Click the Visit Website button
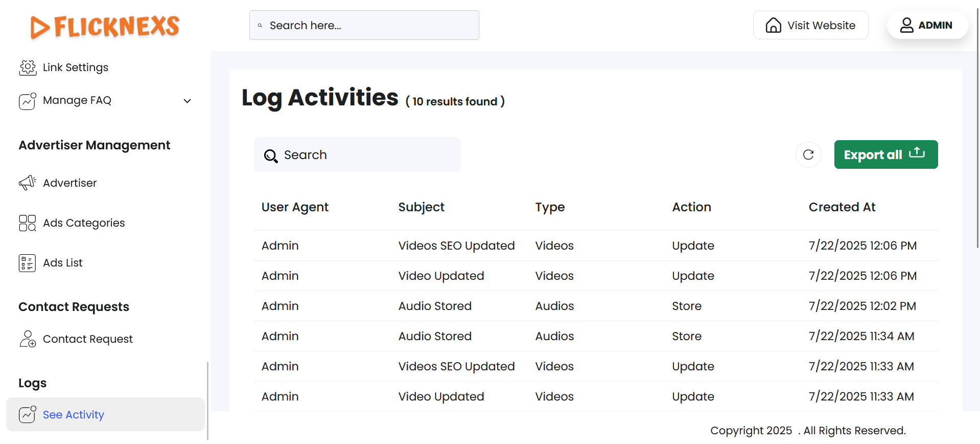The width and height of the screenshot is (980, 444). 810,25
